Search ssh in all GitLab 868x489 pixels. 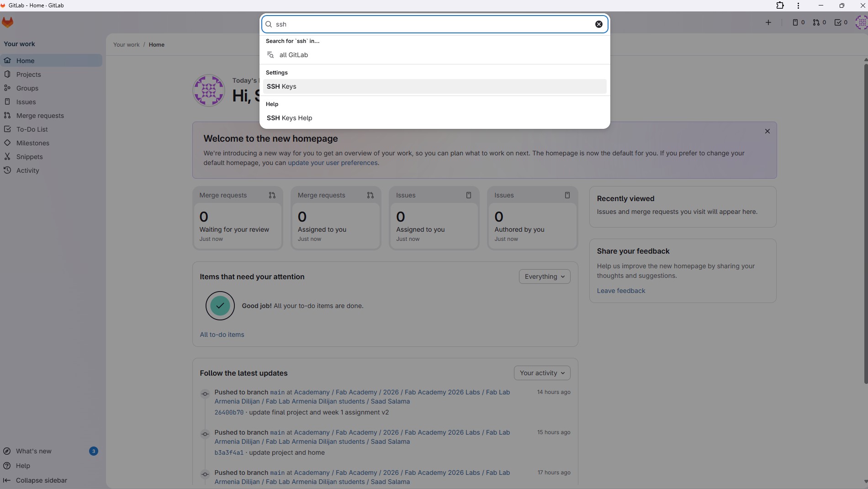coord(293,55)
